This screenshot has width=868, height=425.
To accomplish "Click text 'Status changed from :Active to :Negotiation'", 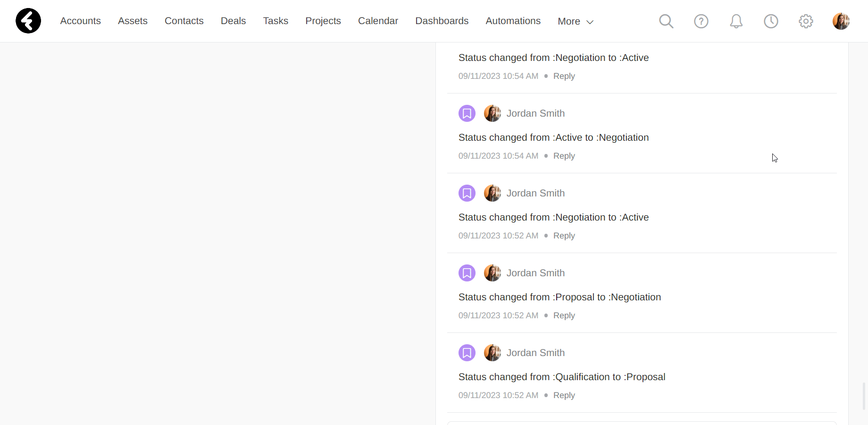I will tap(553, 137).
